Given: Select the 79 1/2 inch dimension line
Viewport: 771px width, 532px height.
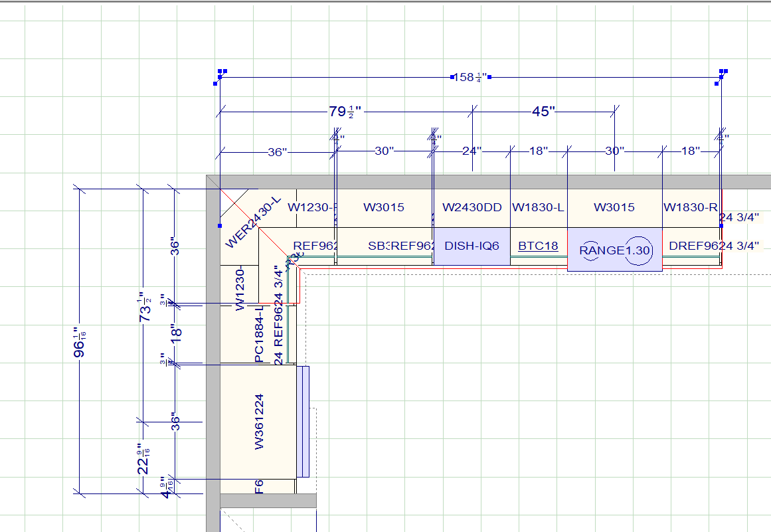Looking at the screenshot, I should pyautogui.click(x=347, y=112).
